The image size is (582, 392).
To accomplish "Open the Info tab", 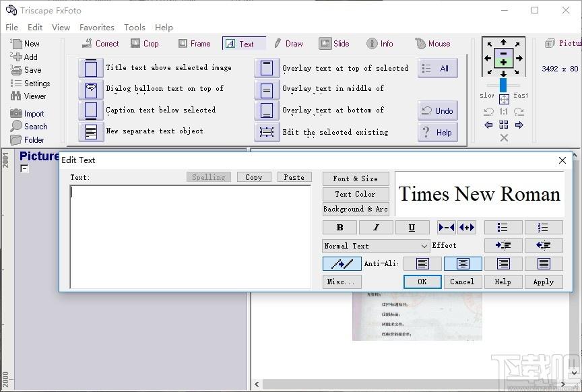I will pos(380,43).
